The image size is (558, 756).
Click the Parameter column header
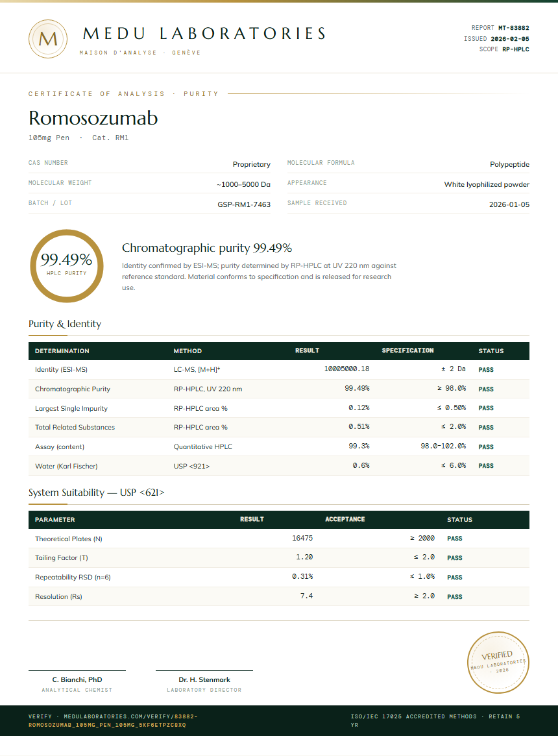tap(55, 520)
